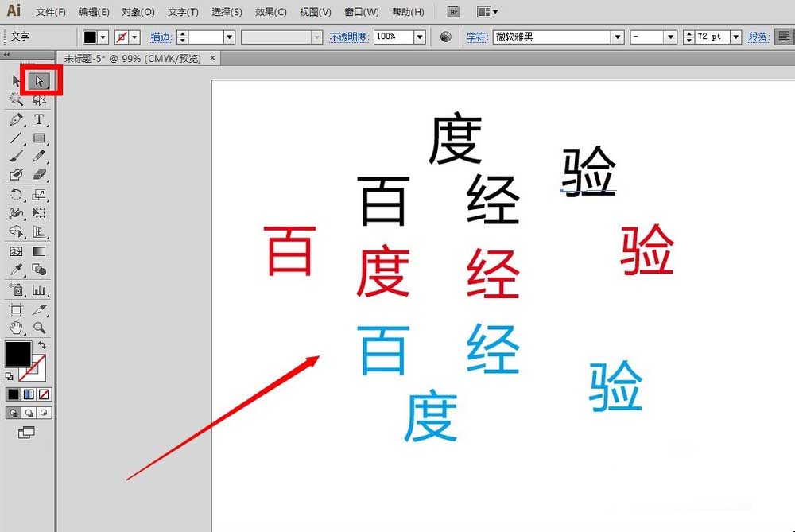Viewport: 795px width, 532px height.
Task: Open the 文件(F) menu
Action: (x=51, y=12)
